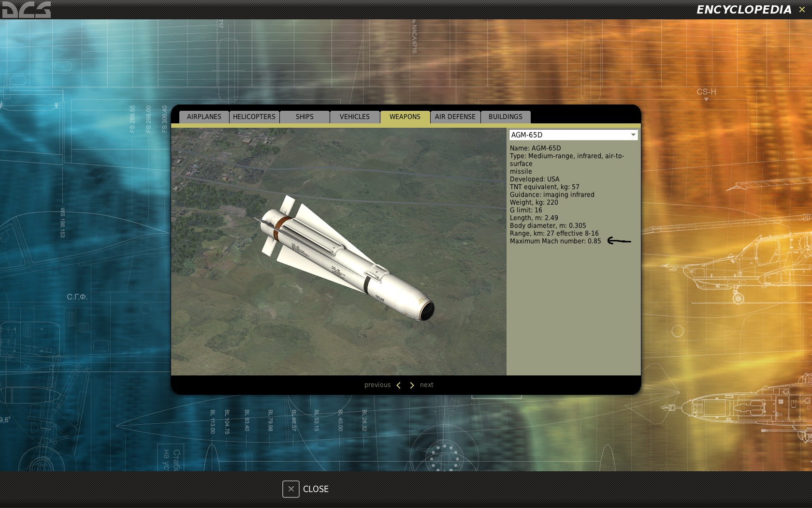Click 'Weight, kg: 220' text
Viewport: 812px width, 508px height.
pyautogui.click(x=534, y=202)
